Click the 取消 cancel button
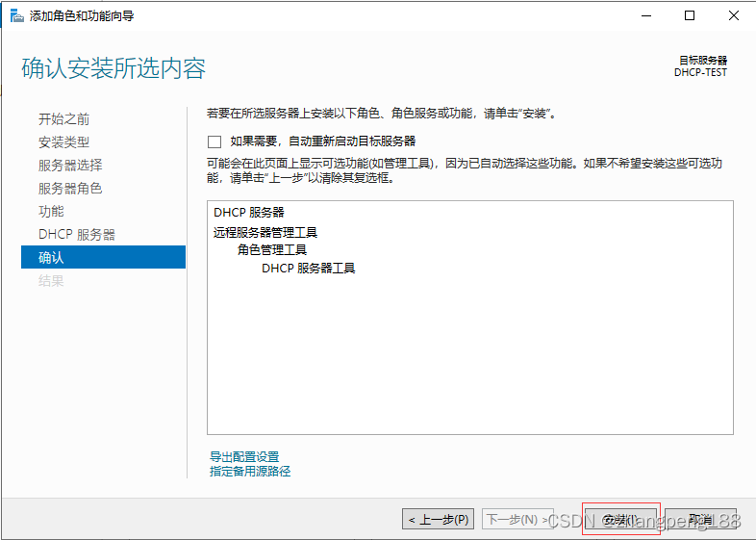This screenshot has height=540, width=756. pos(700,519)
